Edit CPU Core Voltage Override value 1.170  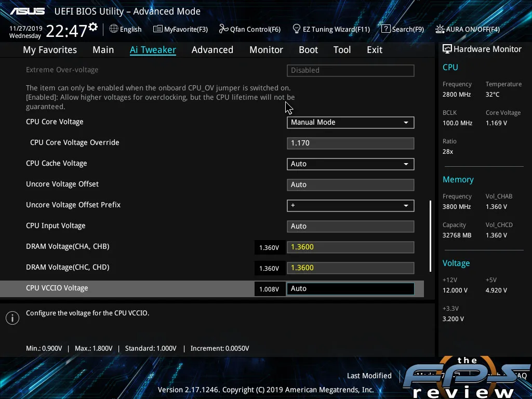351,143
